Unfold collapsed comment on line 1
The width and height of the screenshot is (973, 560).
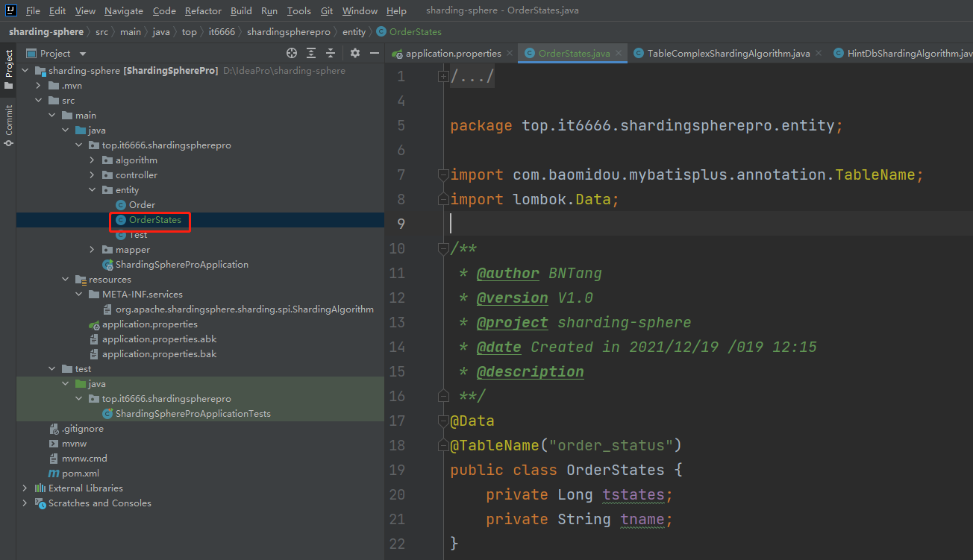pyautogui.click(x=443, y=76)
